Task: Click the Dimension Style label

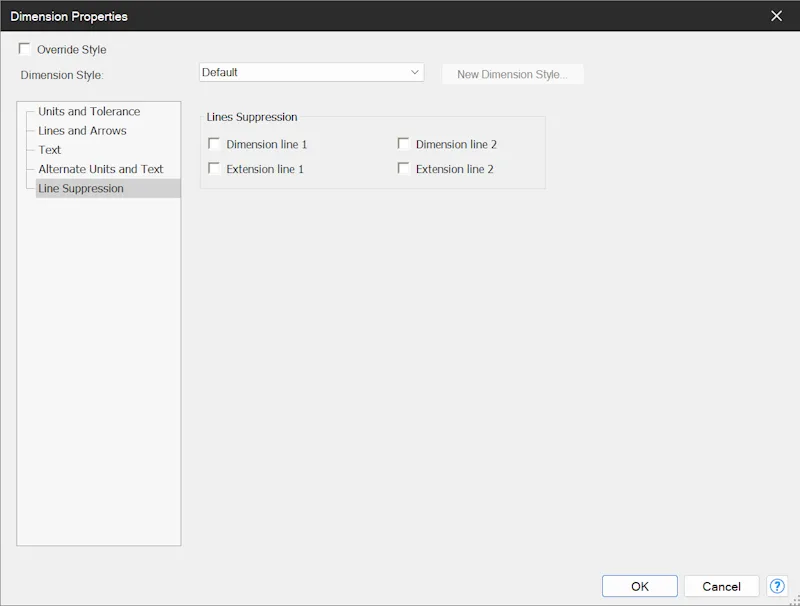Action: [62, 75]
